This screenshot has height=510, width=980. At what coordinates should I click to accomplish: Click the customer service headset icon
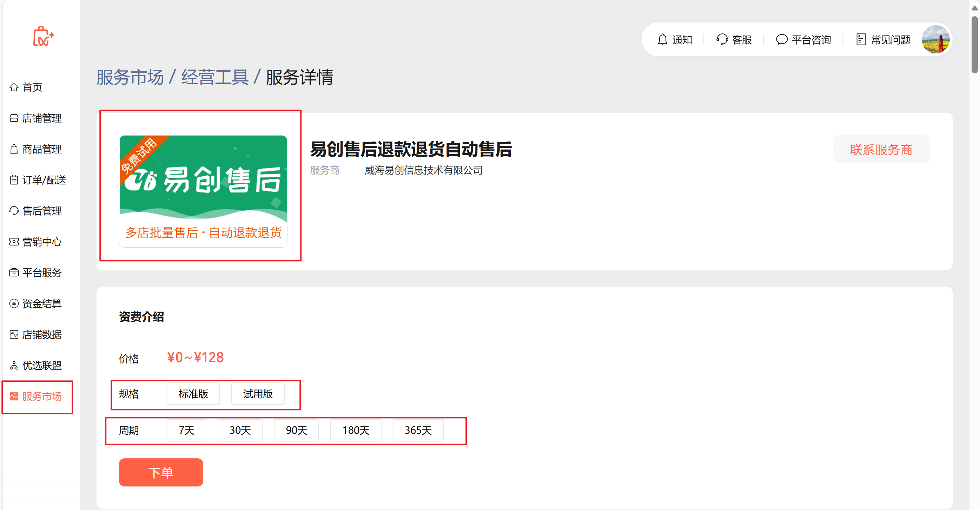click(x=722, y=40)
